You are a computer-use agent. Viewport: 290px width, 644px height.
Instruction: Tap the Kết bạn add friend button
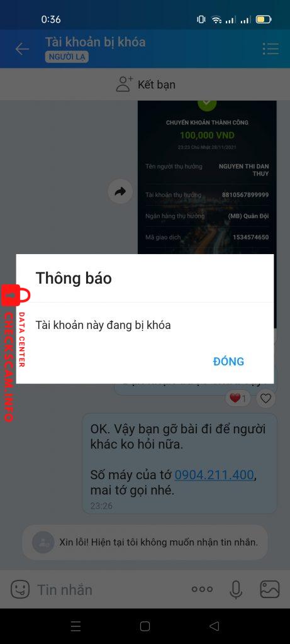coord(145,84)
